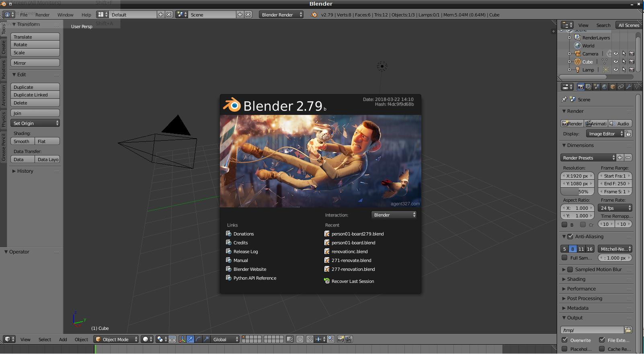Open the Release Log link

pyautogui.click(x=245, y=252)
